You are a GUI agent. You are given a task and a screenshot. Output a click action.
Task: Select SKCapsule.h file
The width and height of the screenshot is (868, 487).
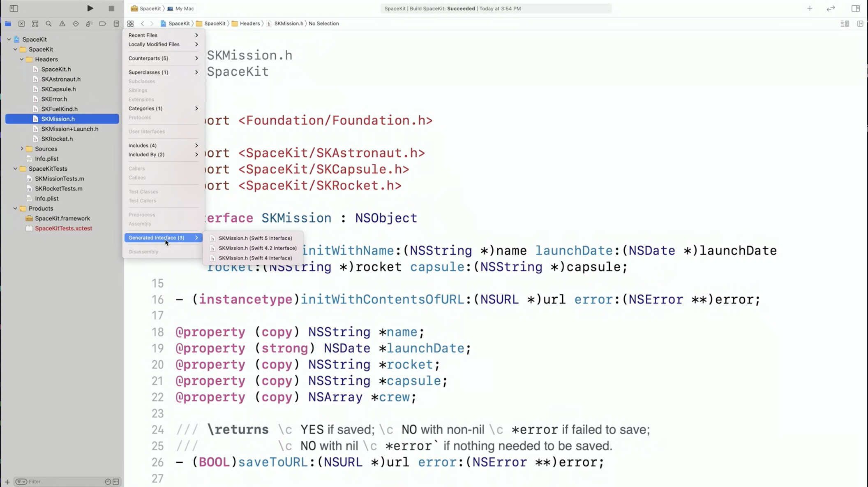(x=58, y=89)
